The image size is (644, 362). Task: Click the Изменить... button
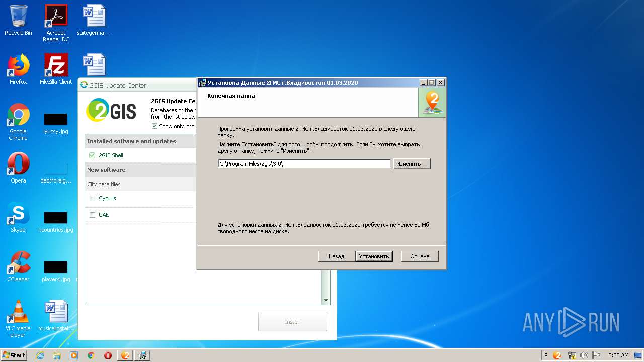[412, 164]
